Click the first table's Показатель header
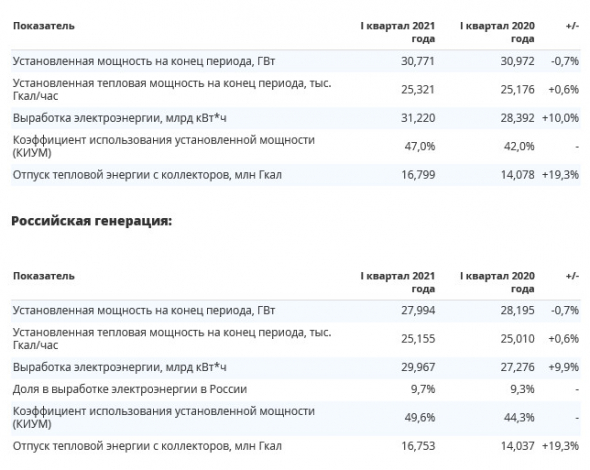The height and width of the screenshot is (470, 590). point(44,26)
